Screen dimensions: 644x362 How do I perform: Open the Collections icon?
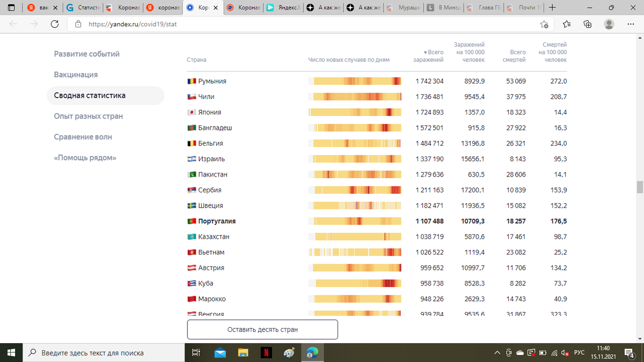(x=588, y=24)
